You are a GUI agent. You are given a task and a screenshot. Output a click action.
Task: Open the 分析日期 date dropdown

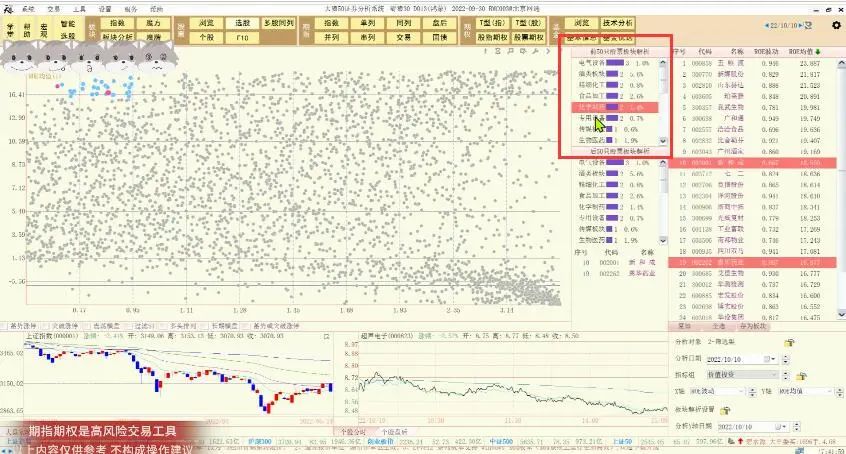point(775,359)
